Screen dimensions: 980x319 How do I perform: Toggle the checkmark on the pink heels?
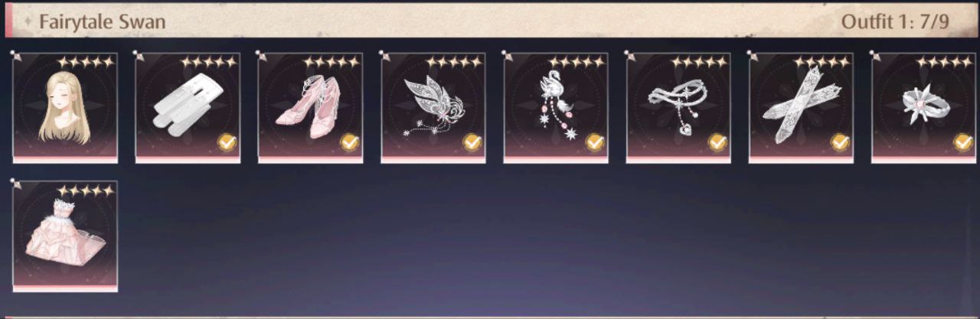tap(349, 142)
